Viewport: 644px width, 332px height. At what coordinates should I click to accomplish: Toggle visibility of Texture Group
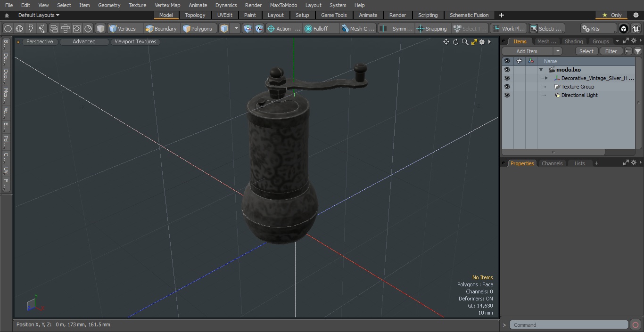tap(507, 87)
